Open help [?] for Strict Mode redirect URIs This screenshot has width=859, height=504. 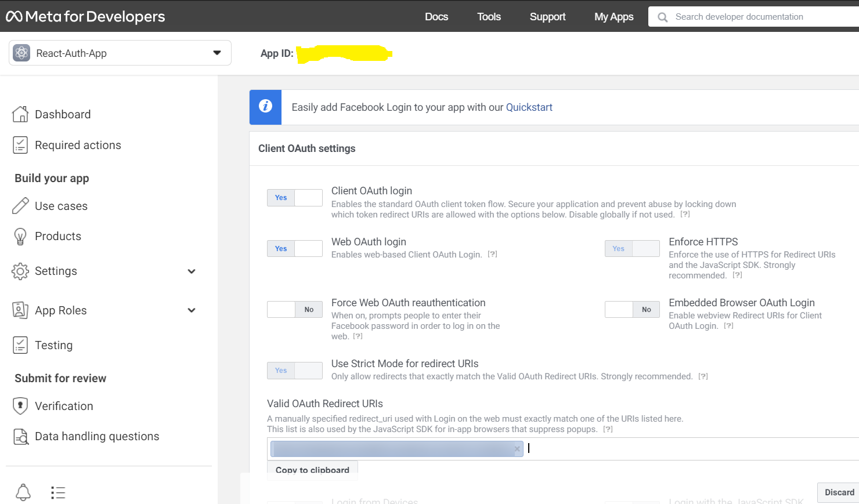[x=703, y=376]
